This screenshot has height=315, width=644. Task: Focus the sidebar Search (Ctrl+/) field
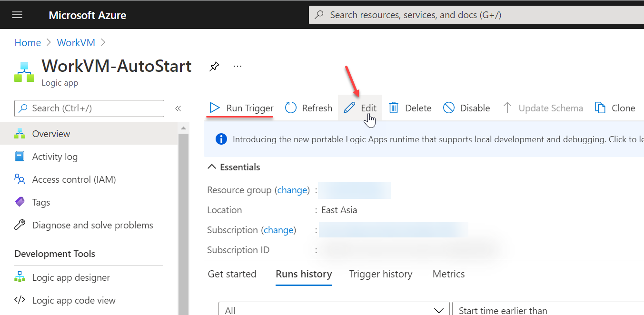point(89,108)
